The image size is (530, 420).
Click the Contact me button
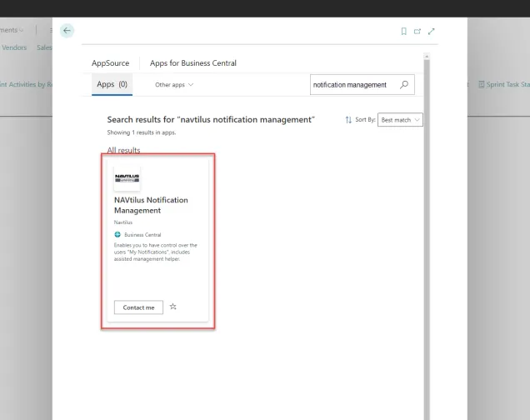click(x=138, y=307)
